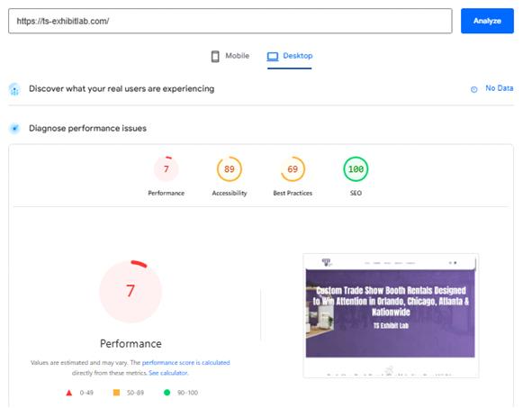Focus the URL input field

(230, 21)
